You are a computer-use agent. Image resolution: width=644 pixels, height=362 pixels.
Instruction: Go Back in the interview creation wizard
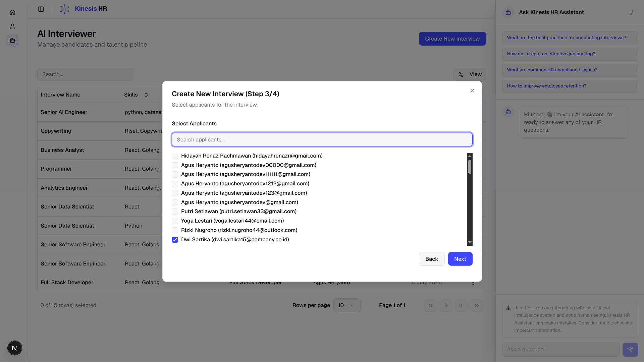coord(431,259)
